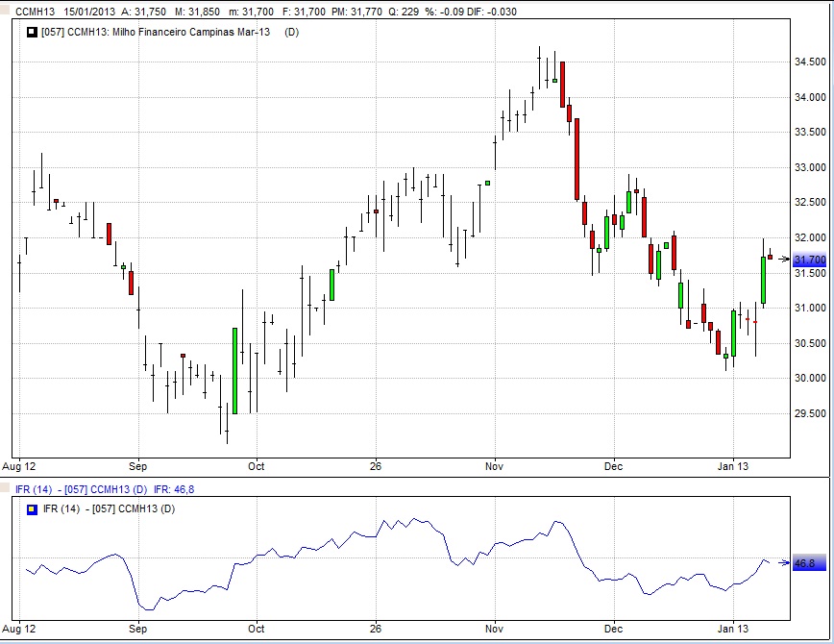Click the IFR line peak near date 26
Viewport: 834px width, 644px height.
(415, 519)
